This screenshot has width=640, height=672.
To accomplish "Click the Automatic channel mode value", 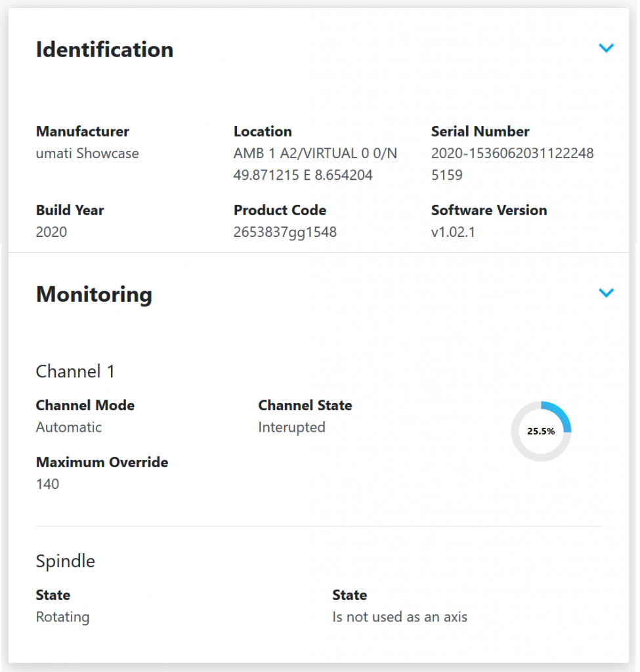I will (x=69, y=427).
